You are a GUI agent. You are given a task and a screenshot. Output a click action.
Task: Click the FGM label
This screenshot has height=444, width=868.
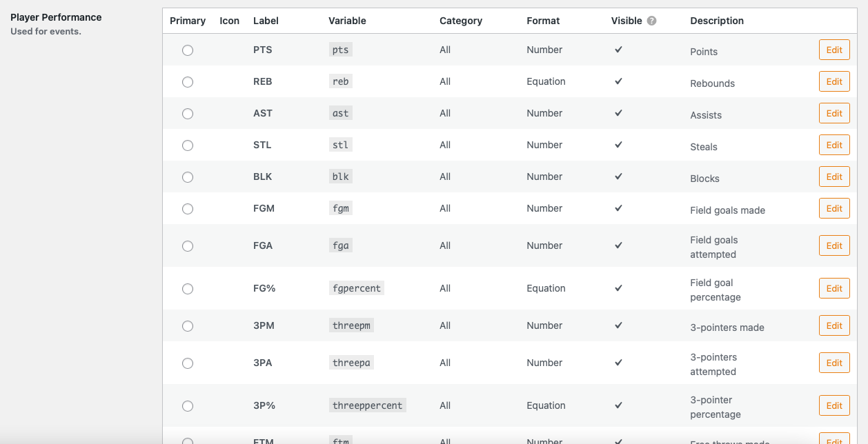click(264, 208)
